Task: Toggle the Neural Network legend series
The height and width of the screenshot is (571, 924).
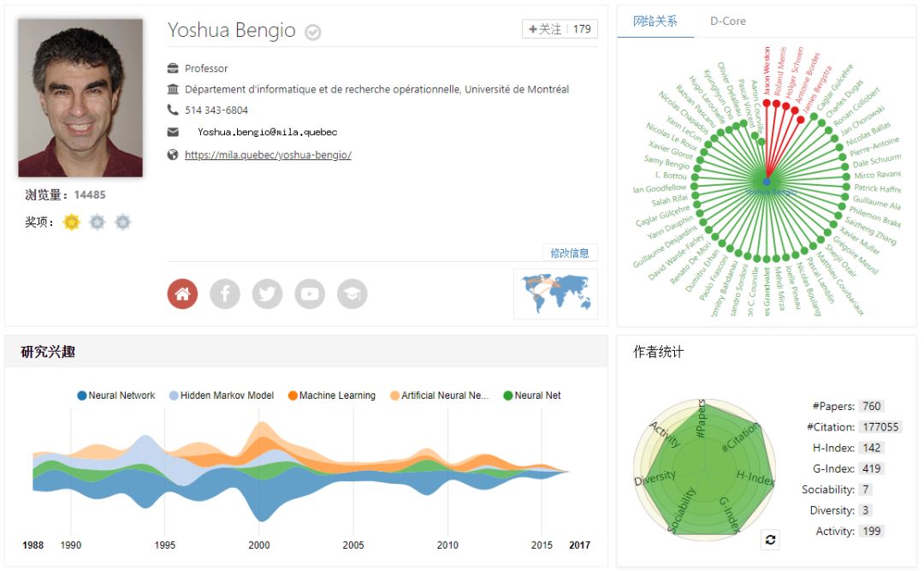Action: click(116, 396)
